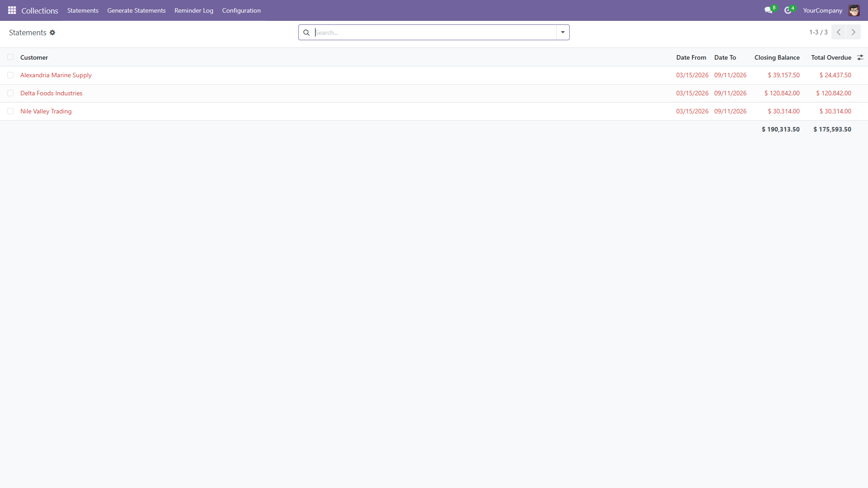The width and height of the screenshot is (868, 488).
Task: Focus the Search input field
Action: pos(435,33)
